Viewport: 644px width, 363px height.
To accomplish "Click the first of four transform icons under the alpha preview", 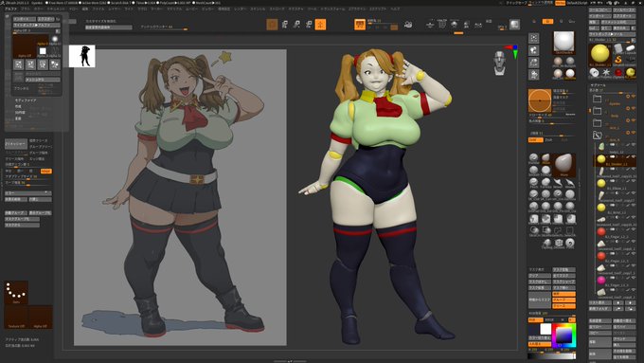I will click(19, 64).
